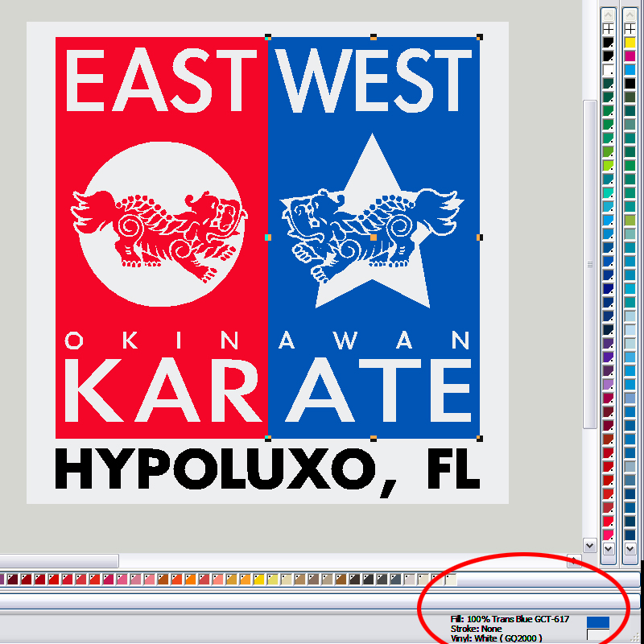Click the canvas vertical scrollbar down arrow
This screenshot has width=644, height=644.
tap(590, 546)
